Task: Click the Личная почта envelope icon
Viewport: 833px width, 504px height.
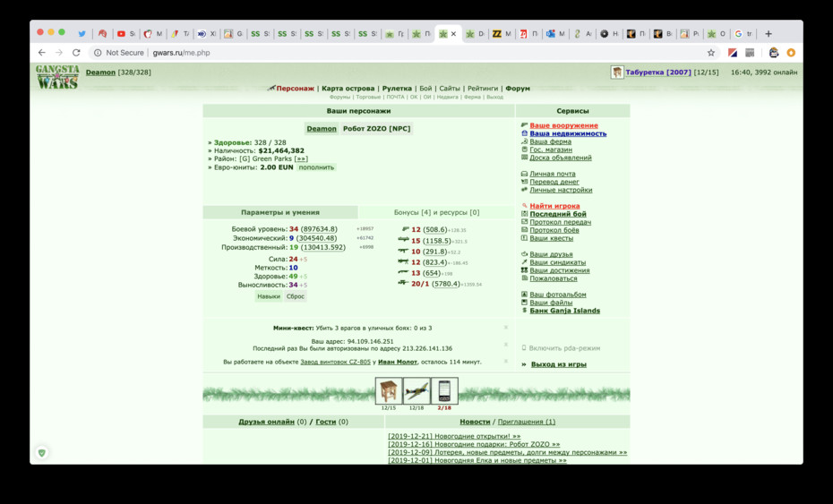Action: pyautogui.click(x=524, y=174)
